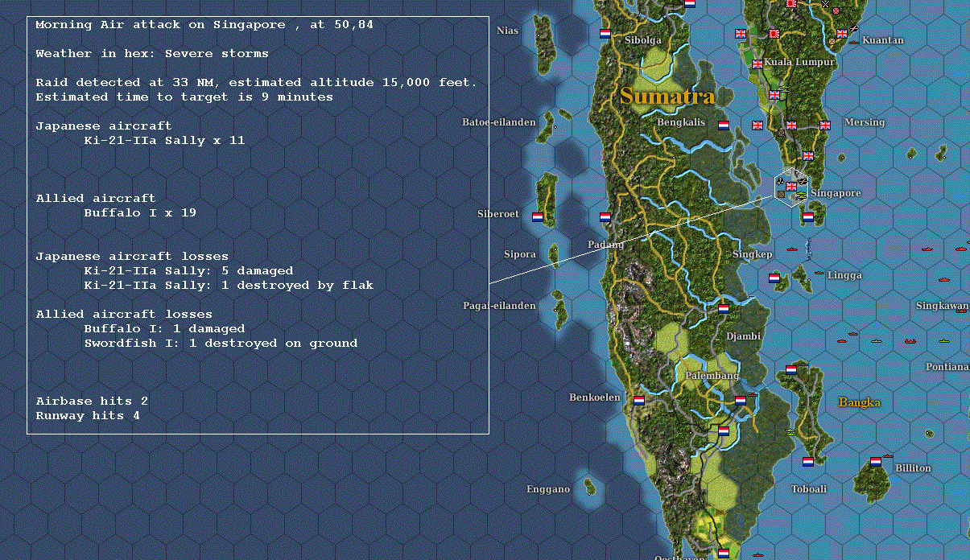
Task: Click the British flag next to Mersing
Action: (x=824, y=126)
